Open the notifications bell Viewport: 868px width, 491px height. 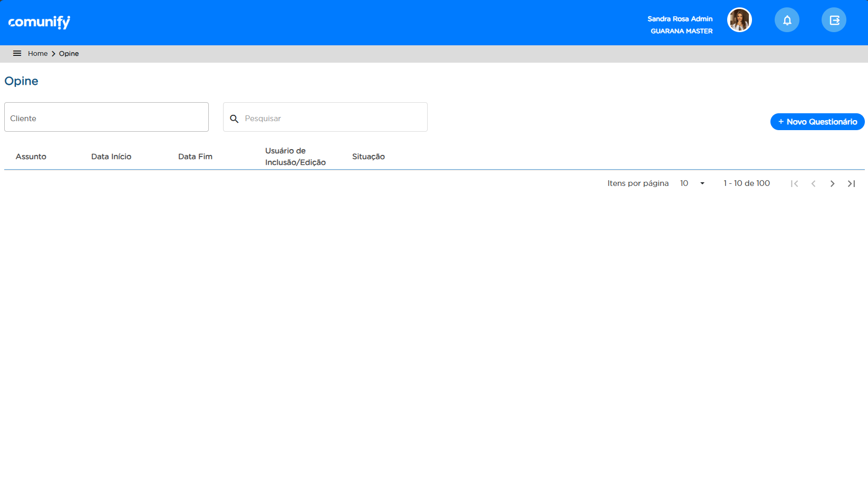pyautogui.click(x=787, y=20)
